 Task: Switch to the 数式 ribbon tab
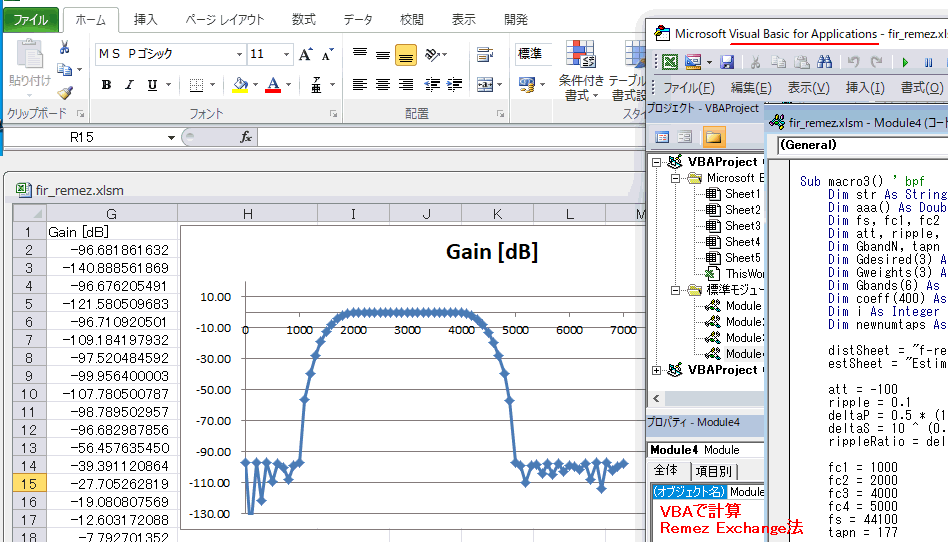tap(304, 19)
